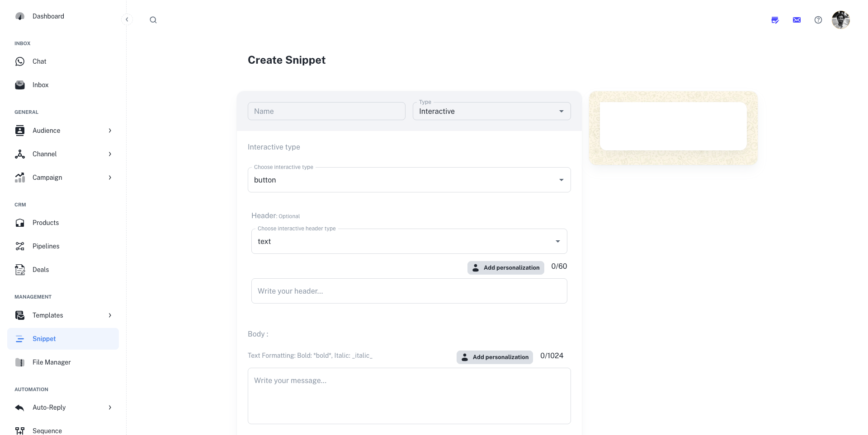Focus the snippet Name input field
The image size is (868, 435).
pyautogui.click(x=326, y=111)
